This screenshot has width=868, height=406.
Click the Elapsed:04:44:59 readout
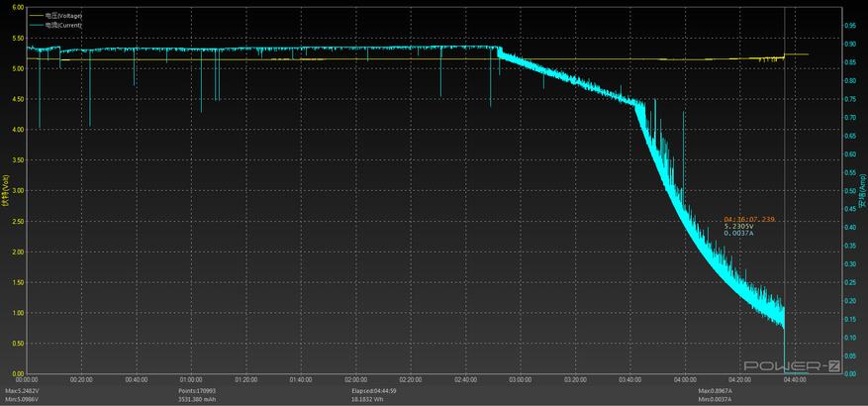coord(374,391)
